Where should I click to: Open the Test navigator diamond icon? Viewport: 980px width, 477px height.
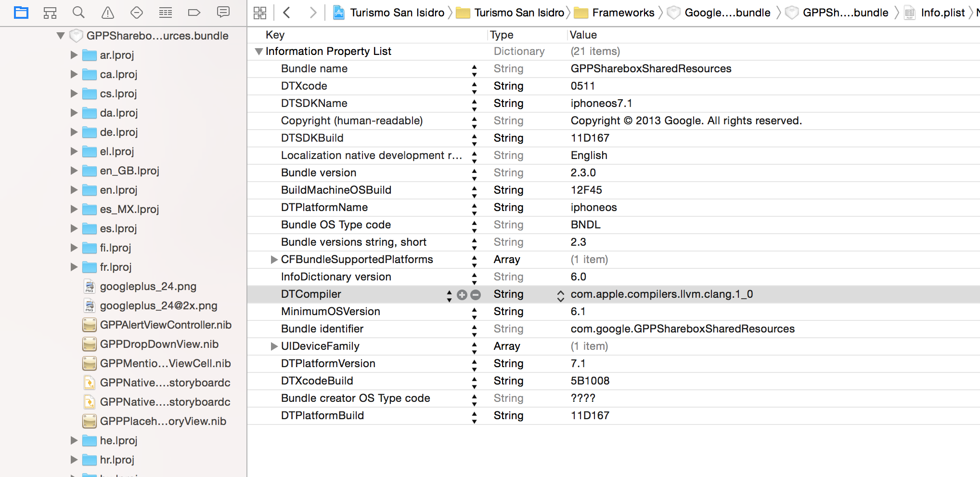click(137, 13)
